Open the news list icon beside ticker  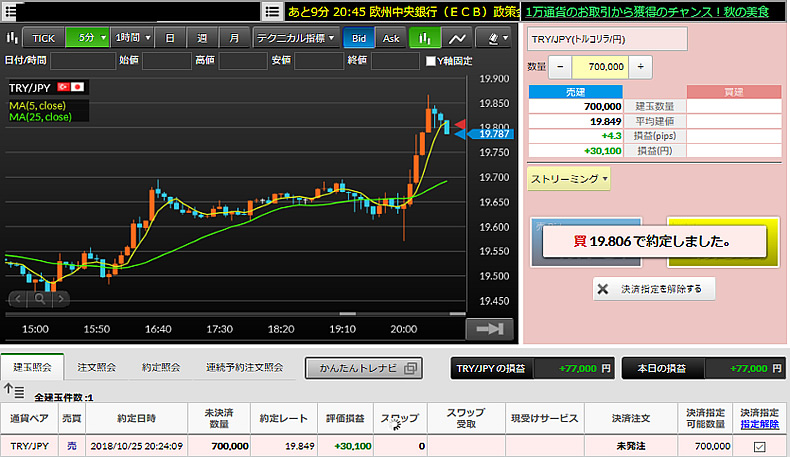(273, 11)
